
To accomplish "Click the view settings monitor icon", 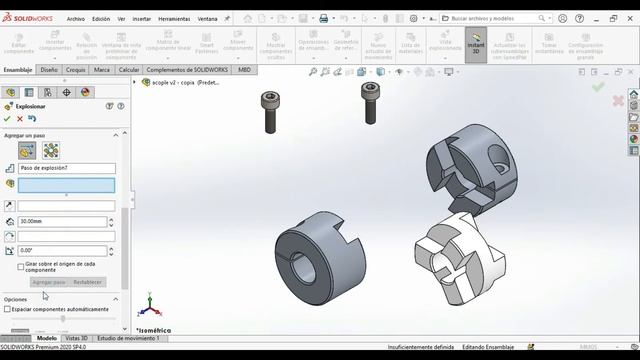I will pyautogui.click(x=449, y=72).
